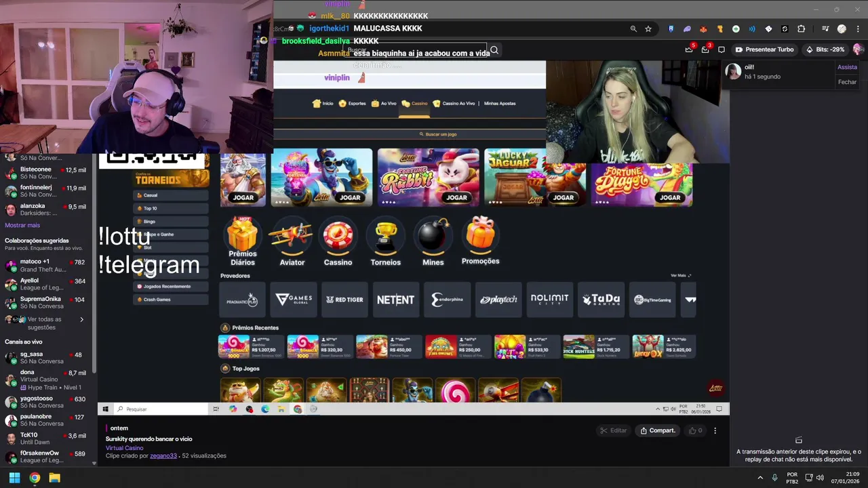Open the Windows Start menu

pyautogui.click(x=14, y=478)
